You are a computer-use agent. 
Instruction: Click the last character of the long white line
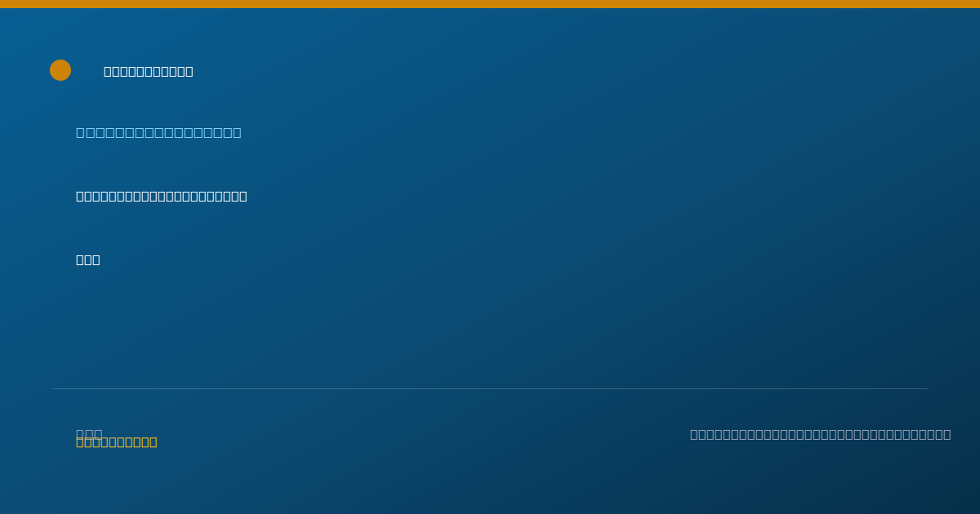[243, 196]
